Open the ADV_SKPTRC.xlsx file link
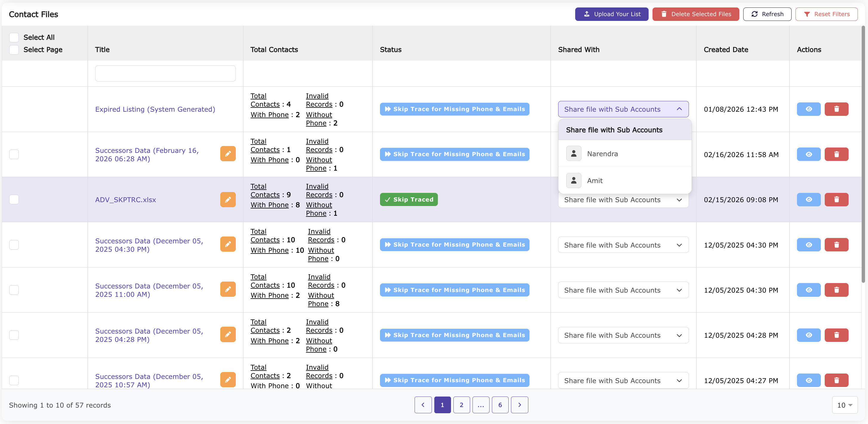The height and width of the screenshot is (424, 868). coord(126,199)
